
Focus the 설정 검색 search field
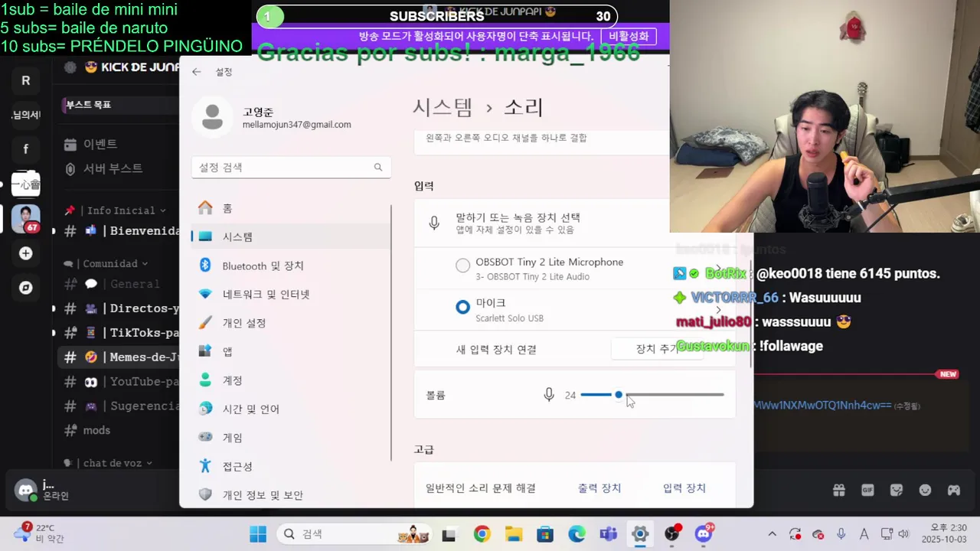[291, 167]
